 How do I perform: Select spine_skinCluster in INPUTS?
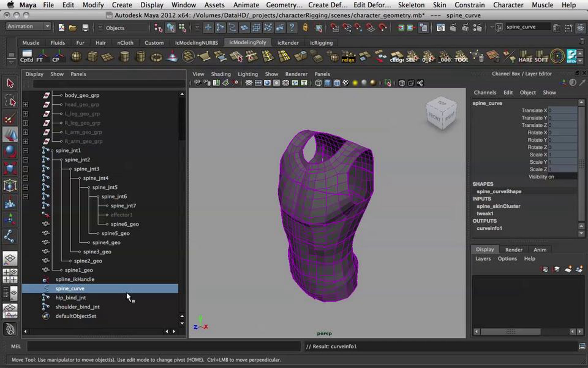498,206
